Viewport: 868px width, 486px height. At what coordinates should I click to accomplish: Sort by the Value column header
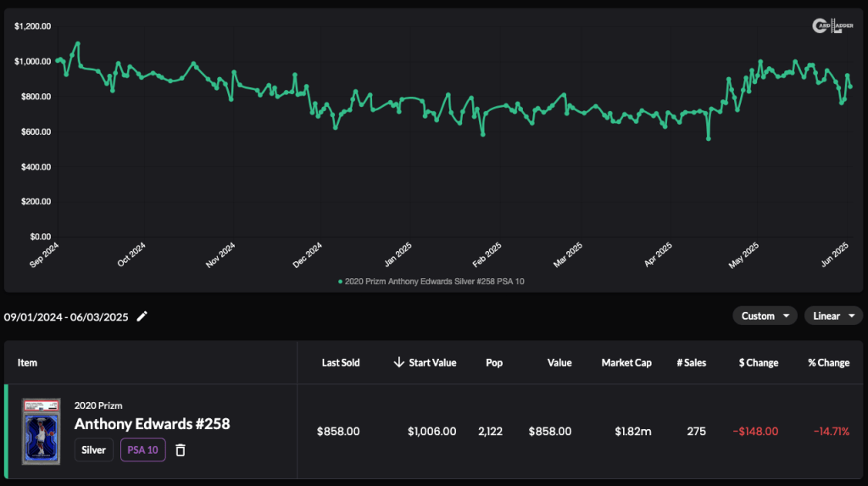(x=559, y=363)
